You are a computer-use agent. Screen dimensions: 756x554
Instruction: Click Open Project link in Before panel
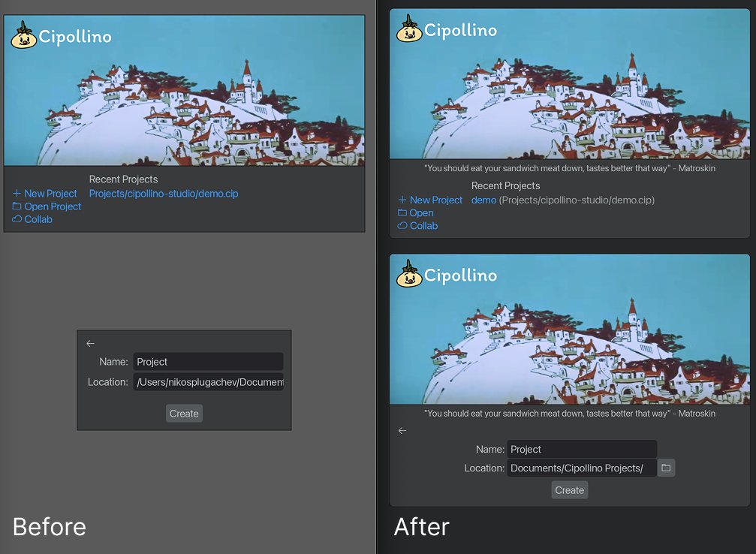pos(53,206)
